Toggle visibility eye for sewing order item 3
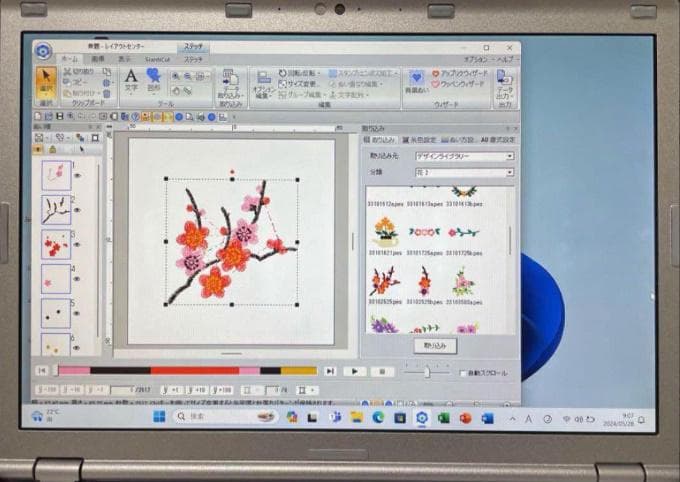This screenshot has width=680, height=482. coord(76,245)
